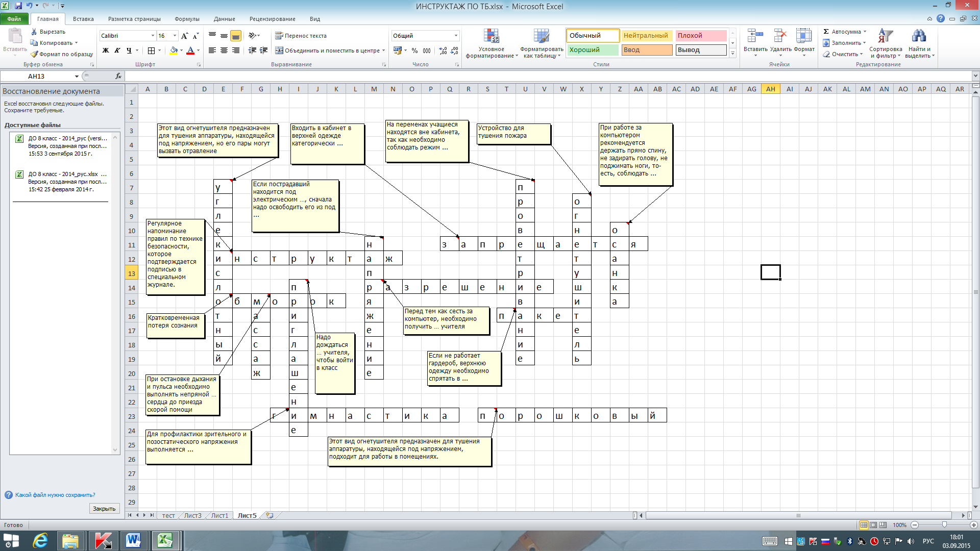Select the тест sheet tab
This screenshot has width=980, height=551.
coord(168,516)
